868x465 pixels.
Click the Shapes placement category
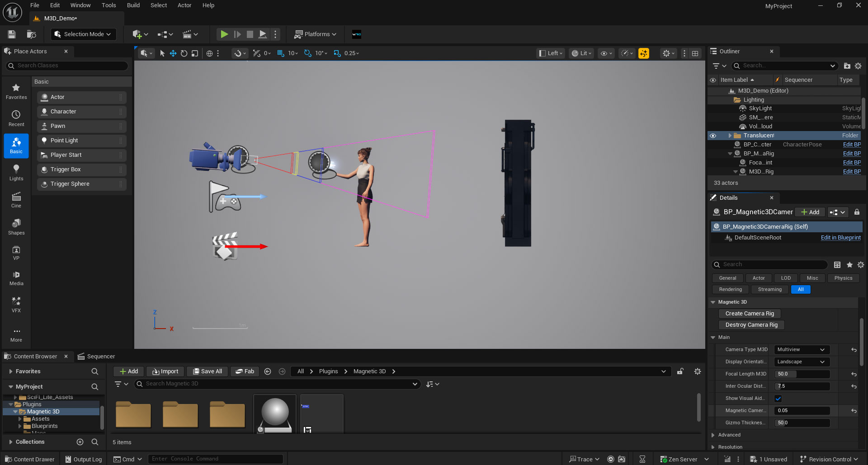coord(16,227)
